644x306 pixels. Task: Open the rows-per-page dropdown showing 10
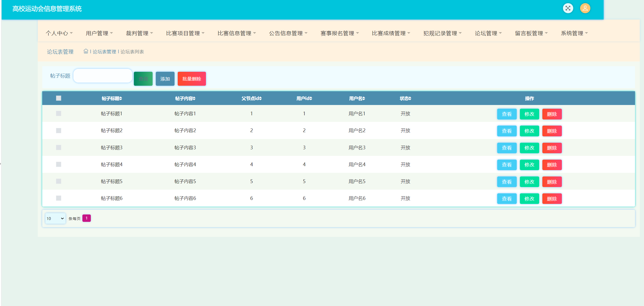55,218
